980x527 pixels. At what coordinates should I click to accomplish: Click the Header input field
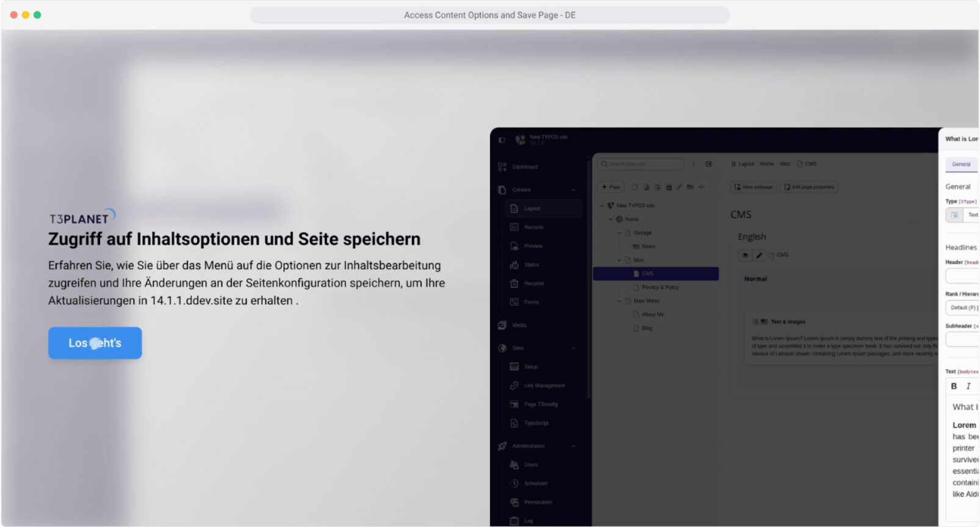point(962,276)
